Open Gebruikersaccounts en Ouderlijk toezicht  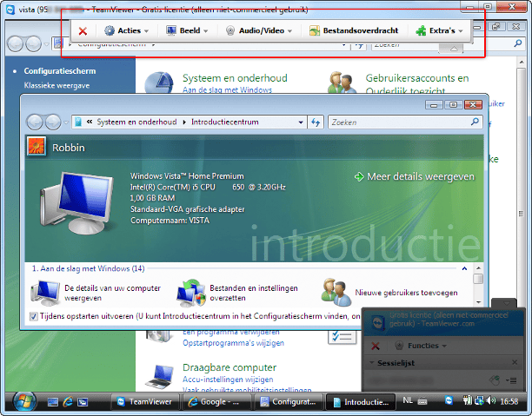click(x=417, y=84)
